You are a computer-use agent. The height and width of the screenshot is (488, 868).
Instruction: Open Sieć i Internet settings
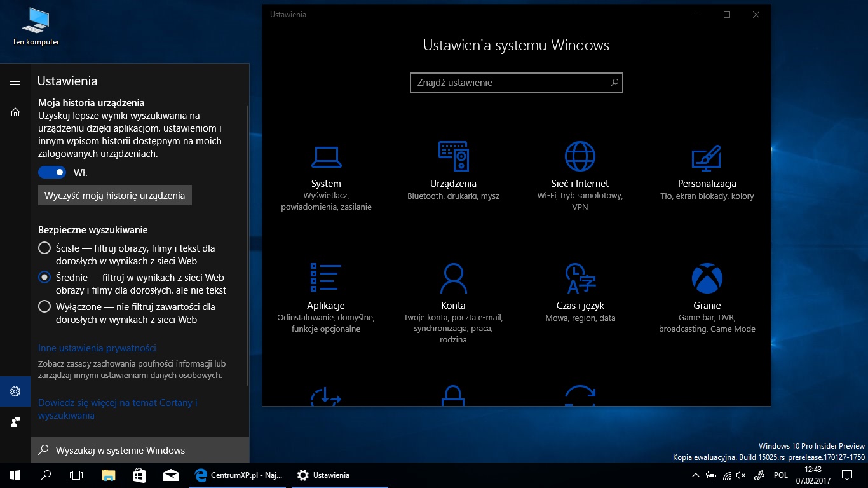(580, 177)
